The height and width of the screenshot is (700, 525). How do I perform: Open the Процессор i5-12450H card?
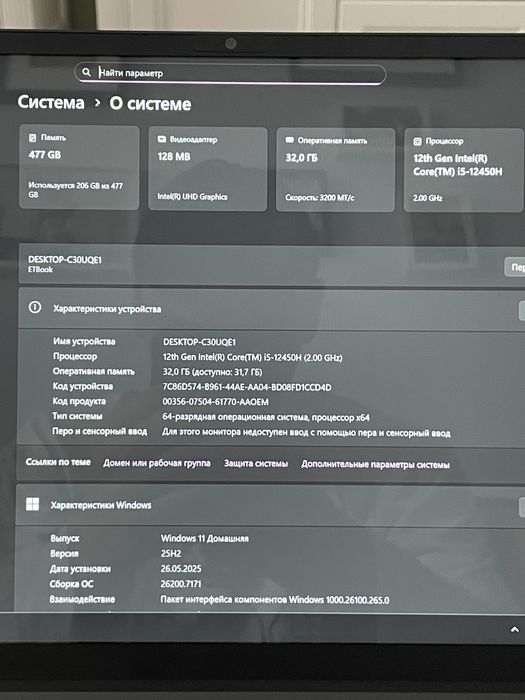pos(464,171)
